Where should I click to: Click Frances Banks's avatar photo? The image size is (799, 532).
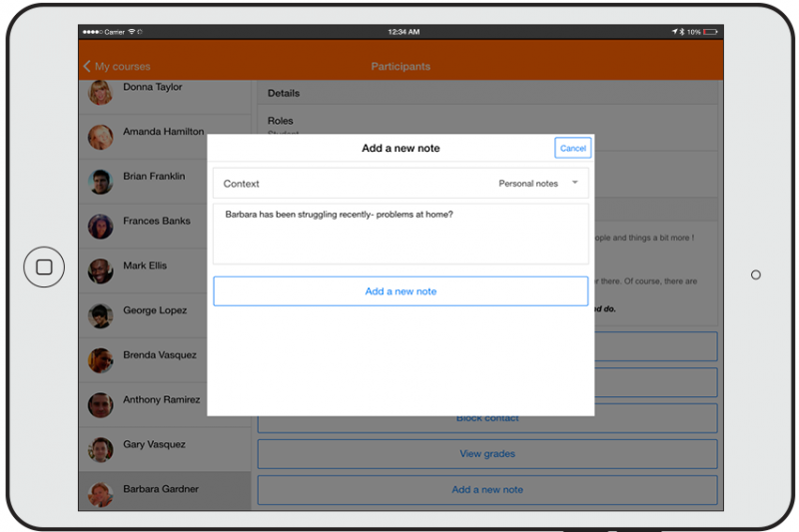[101, 227]
